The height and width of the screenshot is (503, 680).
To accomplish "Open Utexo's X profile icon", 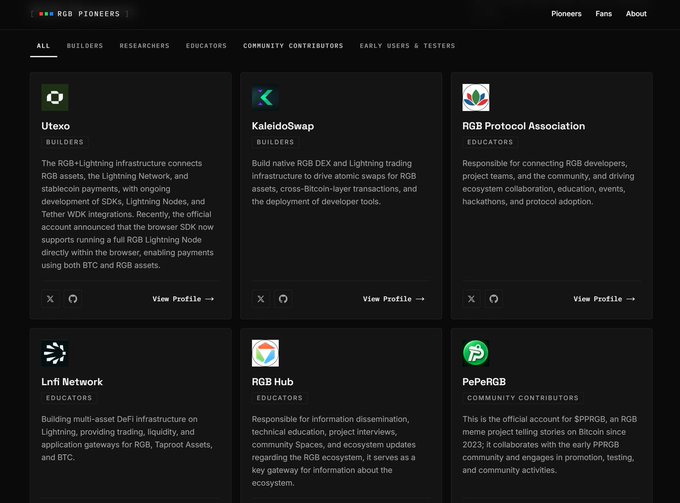I will [50, 299].
